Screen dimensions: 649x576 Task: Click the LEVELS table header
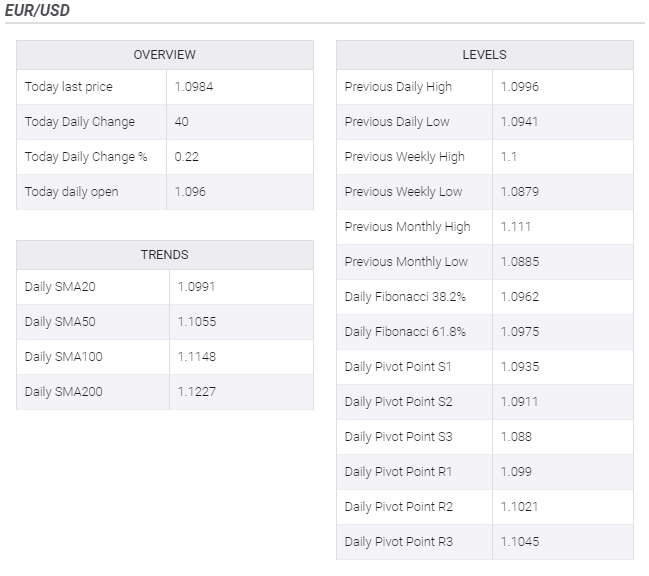point(484,55)
